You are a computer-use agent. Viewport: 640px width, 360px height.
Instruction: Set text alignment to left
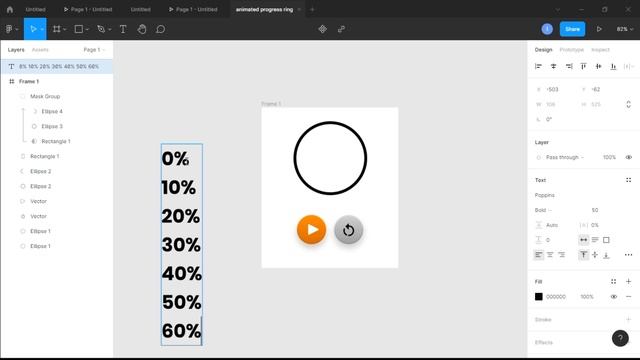(539, 255)
